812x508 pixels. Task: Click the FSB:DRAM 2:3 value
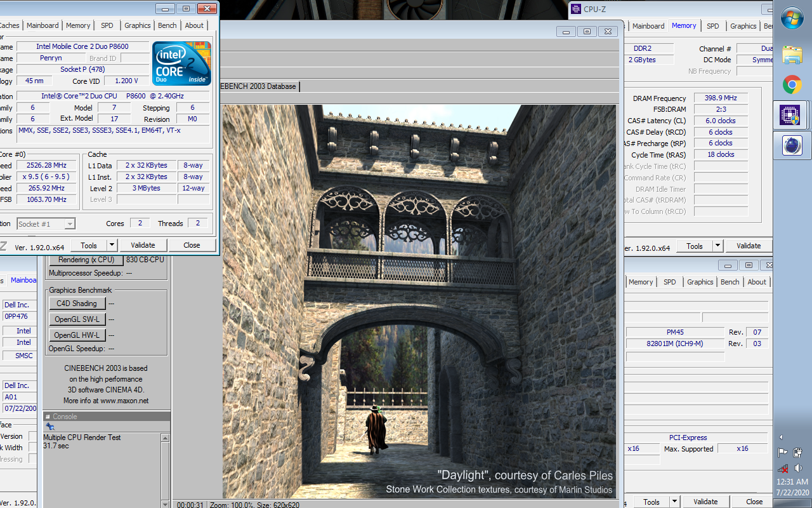pos(721,109)
